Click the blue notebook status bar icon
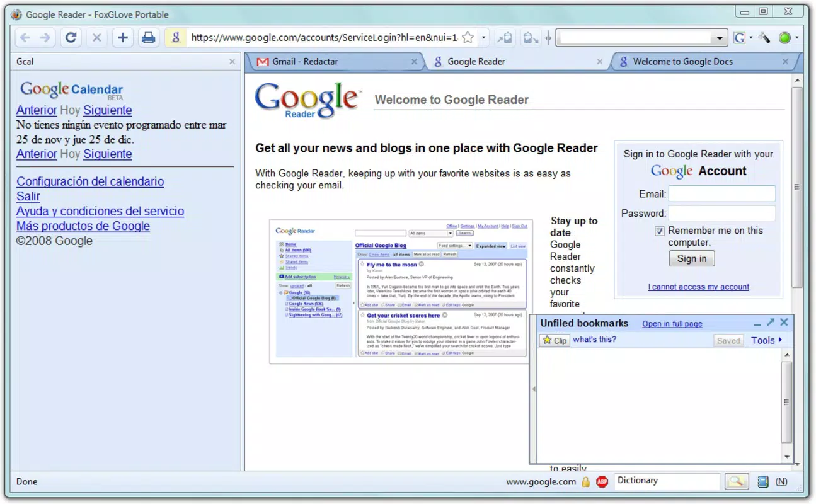816x504 pixels. point(762,482)
